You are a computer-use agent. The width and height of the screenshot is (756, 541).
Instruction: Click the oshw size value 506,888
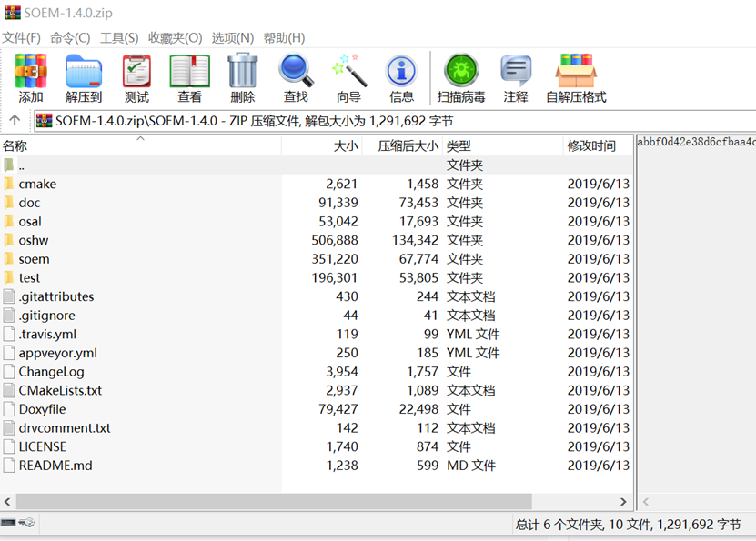335,240
